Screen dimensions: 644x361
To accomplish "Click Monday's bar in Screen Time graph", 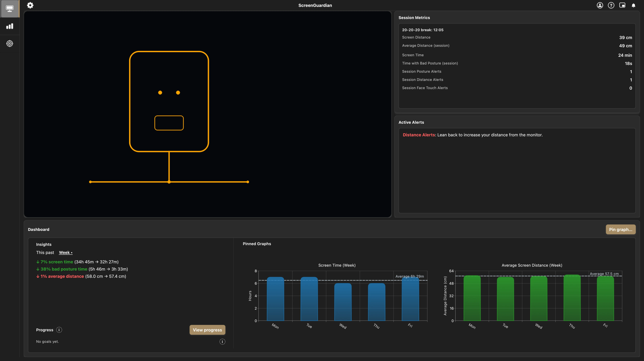I will pyautogui.click(x=275, y=299).
